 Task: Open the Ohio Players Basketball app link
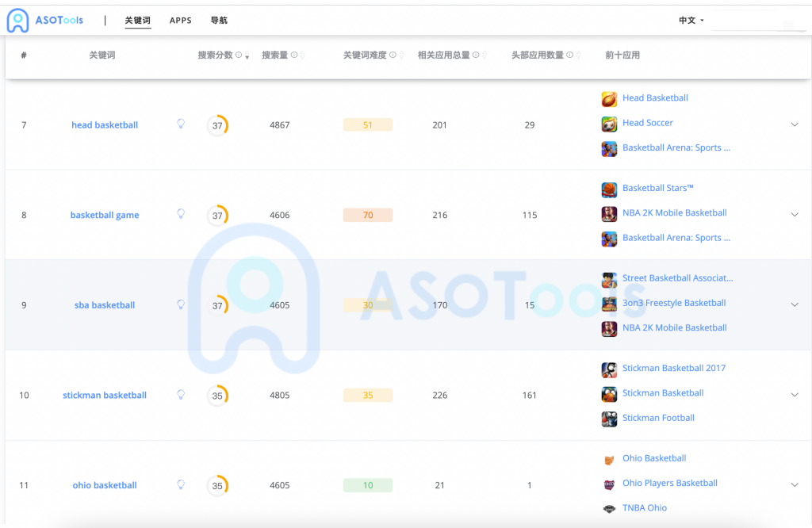pos(669,483)
